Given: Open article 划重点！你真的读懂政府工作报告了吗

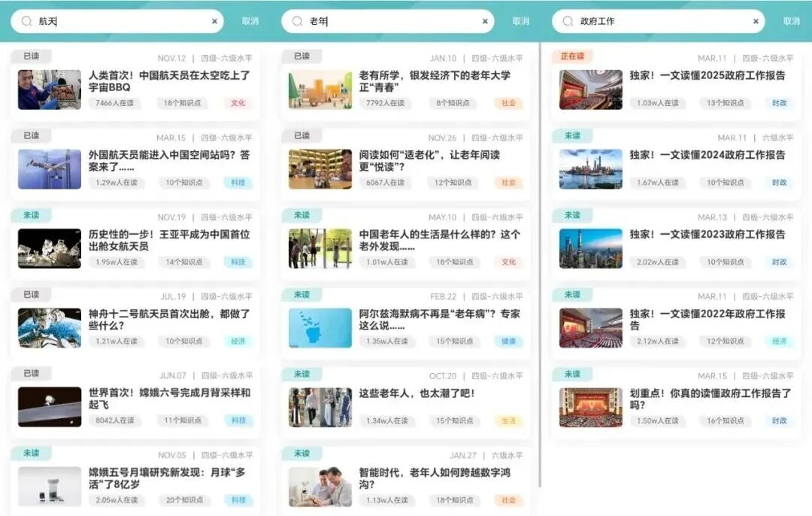Looking at the screenshot, I should (710, 399).
